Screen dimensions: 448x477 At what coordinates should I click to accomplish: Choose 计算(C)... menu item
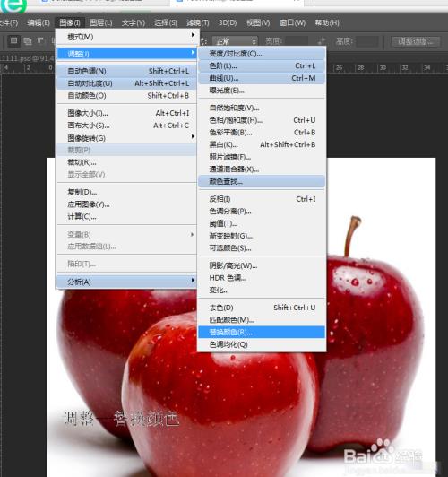click(x=127, y=217)
